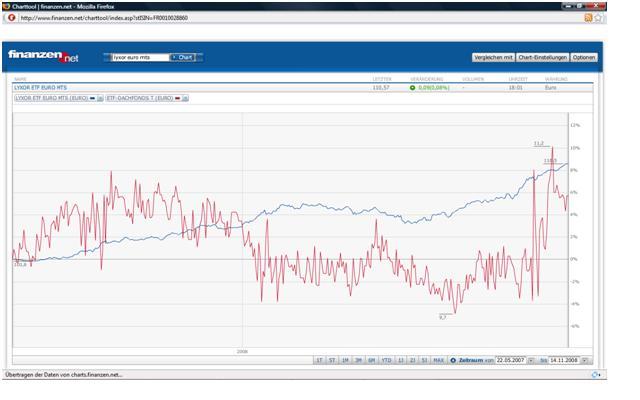Click the browser address bar URL
Screen dimensions: 640x400
point(104,18)
